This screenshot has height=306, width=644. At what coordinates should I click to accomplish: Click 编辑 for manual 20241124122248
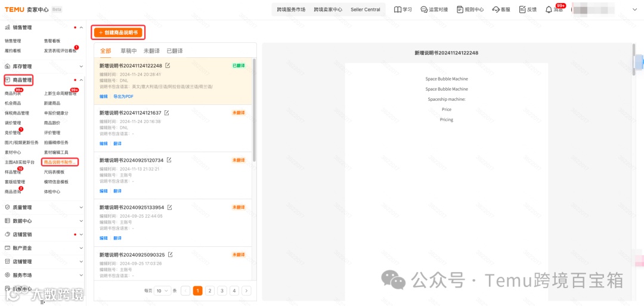click(x=104, y=97)
